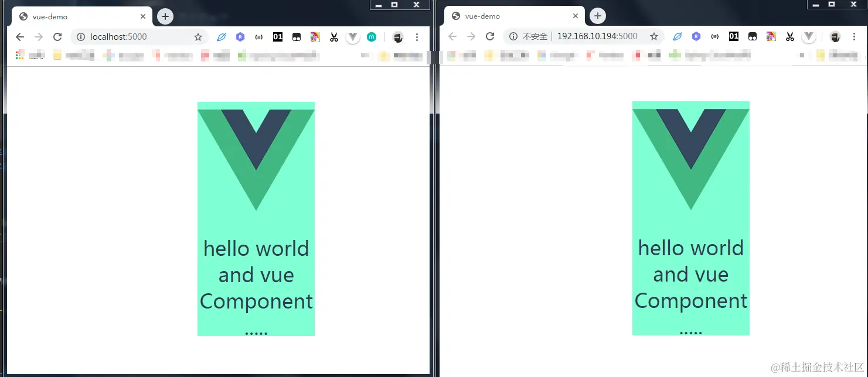
Task: Open black 01 extension in right window
Action: (734, 36)
